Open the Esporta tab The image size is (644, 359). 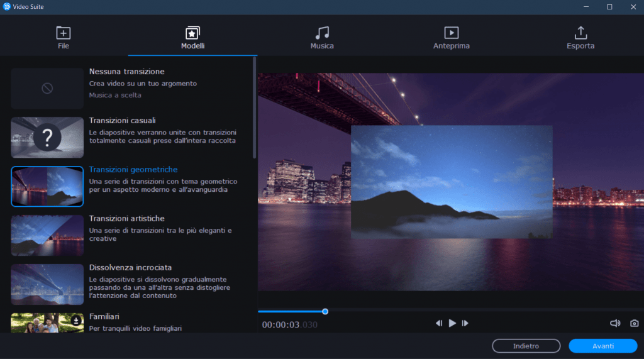pos(580,37)
